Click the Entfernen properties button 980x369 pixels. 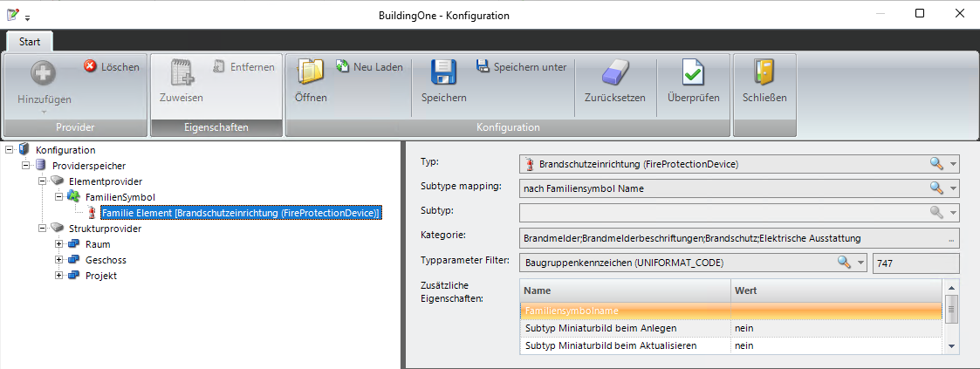pyautogui.click(x=243, y=66)
